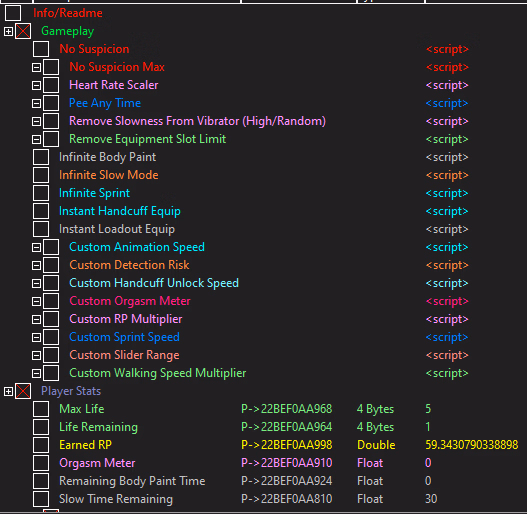Expand the Gameplay group plus icon

8,32
